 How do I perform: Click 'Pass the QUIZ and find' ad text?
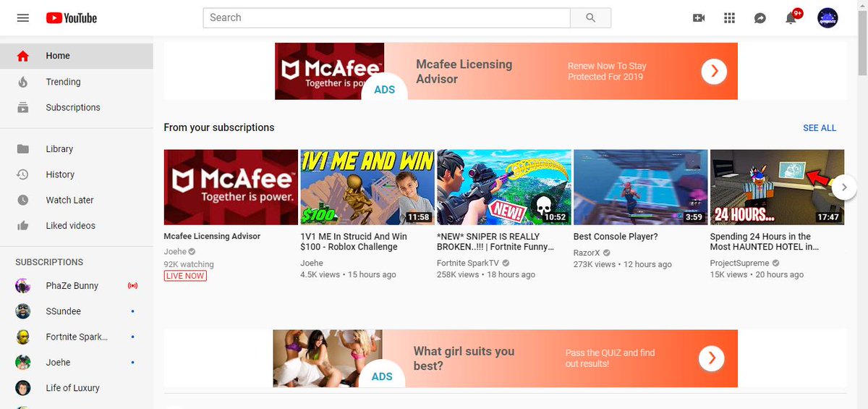coord(610,358)
